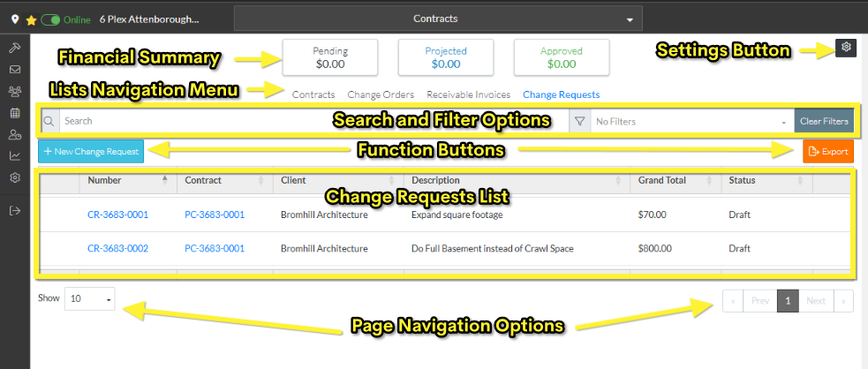The height and width of the screenshot is (369, 868).
Task: Click the funnel filter icon
Action: 579,121
